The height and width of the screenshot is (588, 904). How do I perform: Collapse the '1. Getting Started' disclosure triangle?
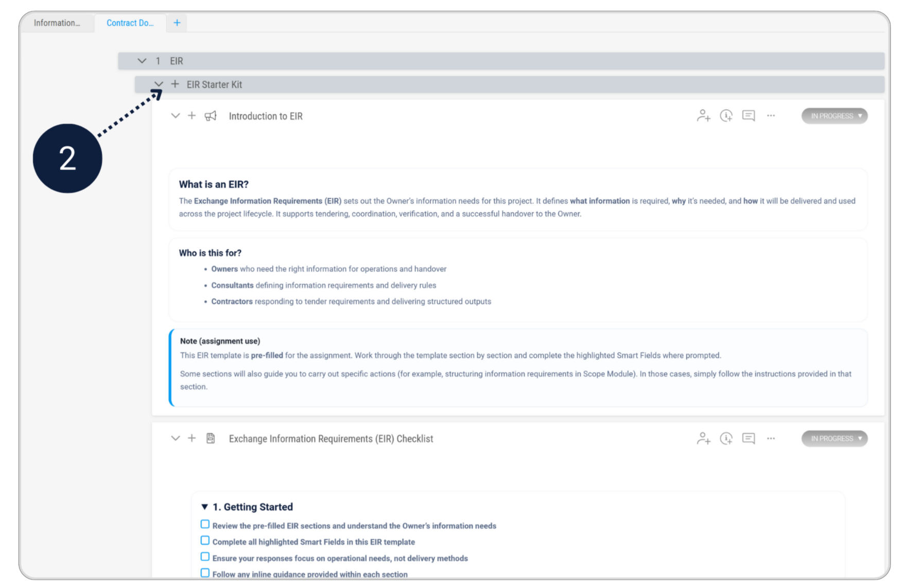point(204,506)
